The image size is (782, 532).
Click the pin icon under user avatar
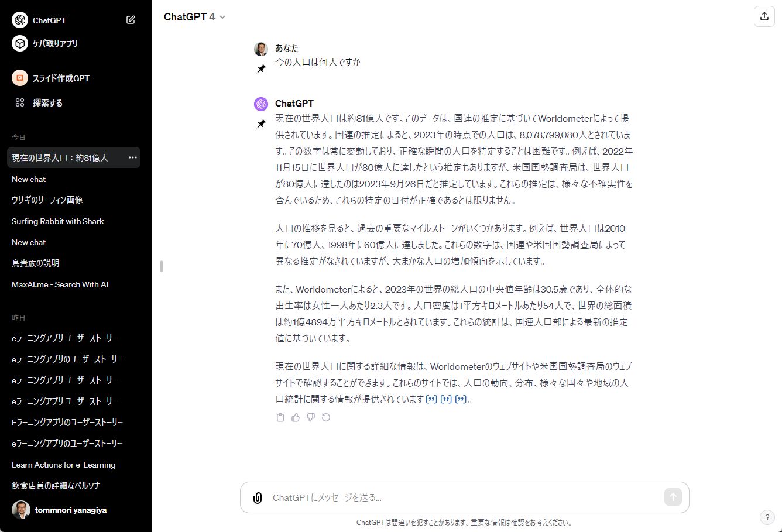(261, 69)
